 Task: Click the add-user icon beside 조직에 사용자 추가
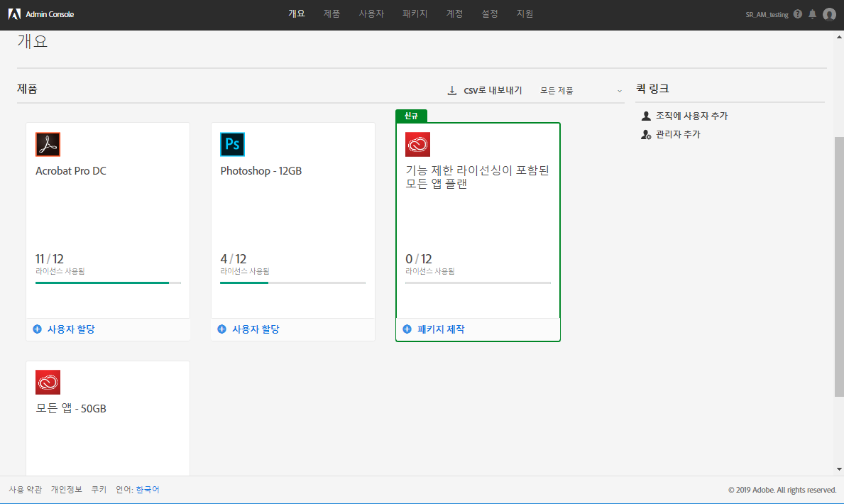[645, 115]
